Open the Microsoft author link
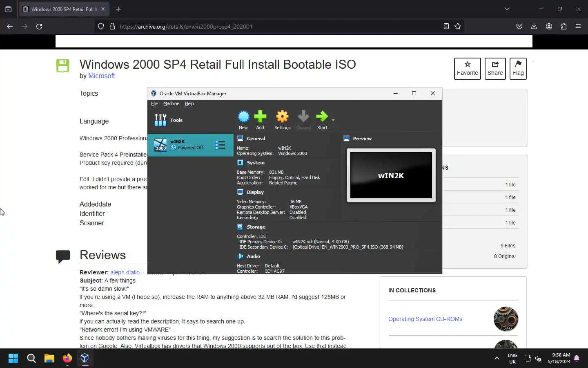Screen dimensions: 588x368 point(102,76)
